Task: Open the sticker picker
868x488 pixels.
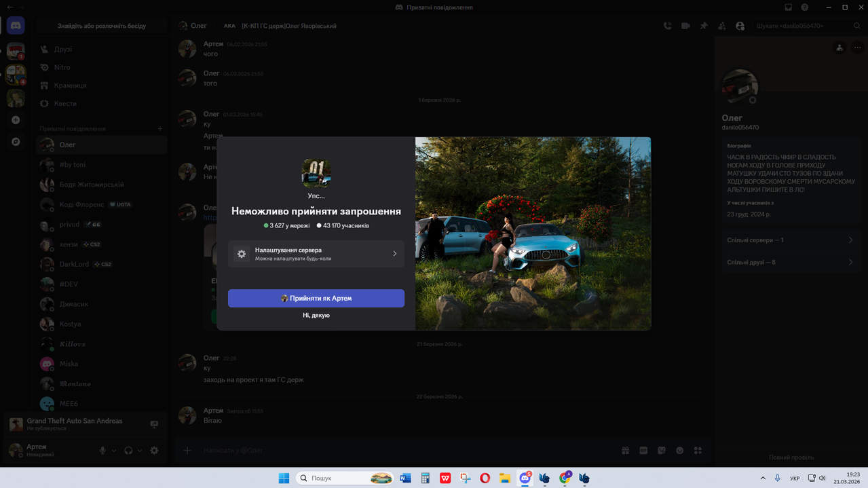Action: point(662,450)
